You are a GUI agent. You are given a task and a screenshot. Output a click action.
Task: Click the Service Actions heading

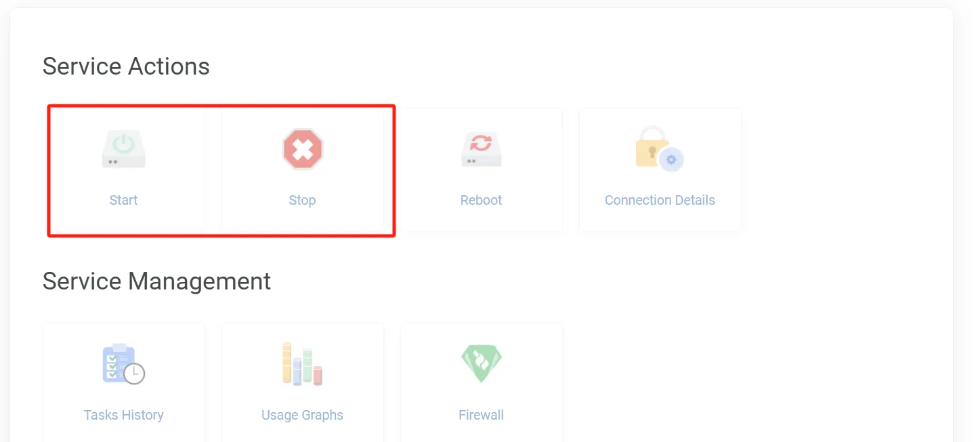point(126,66)
